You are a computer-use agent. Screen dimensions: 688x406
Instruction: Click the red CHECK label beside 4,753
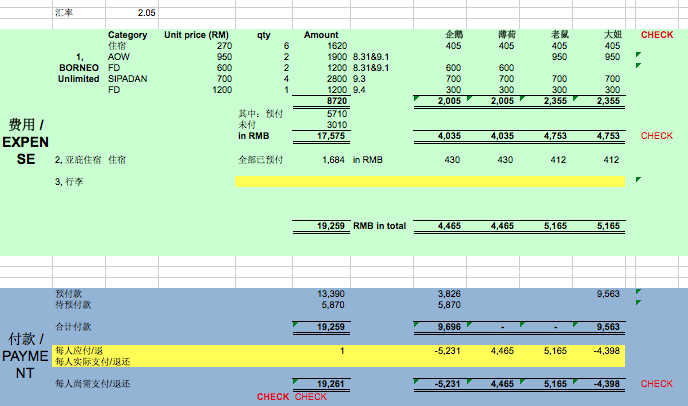click(657, 136)
